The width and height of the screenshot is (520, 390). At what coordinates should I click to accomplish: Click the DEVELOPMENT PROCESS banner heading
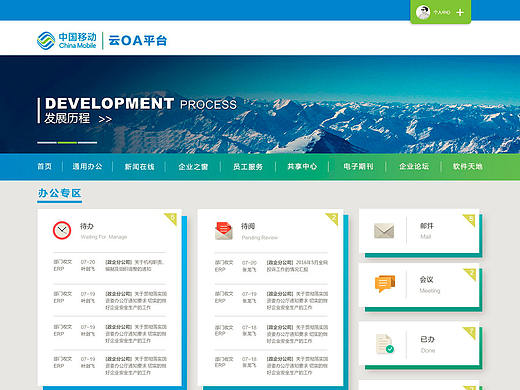[141, 104]
